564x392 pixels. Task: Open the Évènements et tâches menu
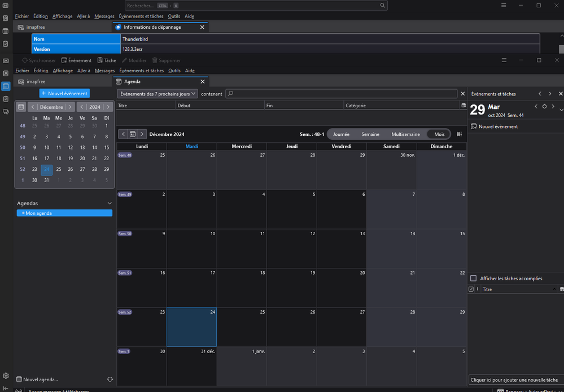(141, 71)
